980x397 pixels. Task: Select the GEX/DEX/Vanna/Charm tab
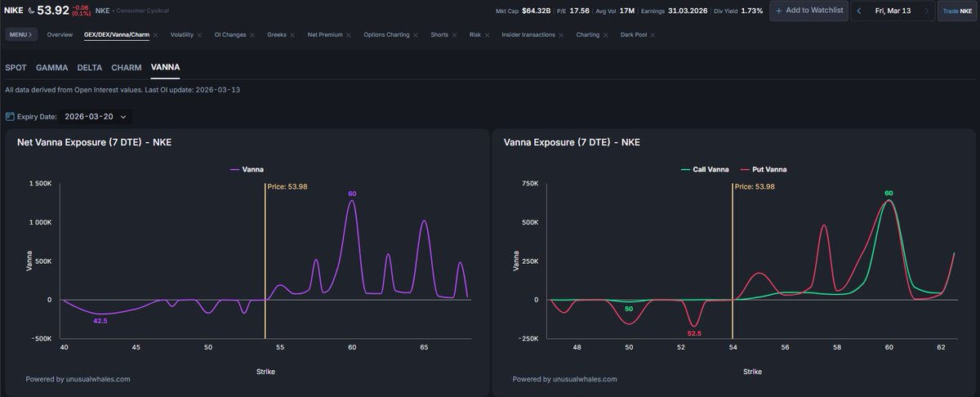point(117,35)
